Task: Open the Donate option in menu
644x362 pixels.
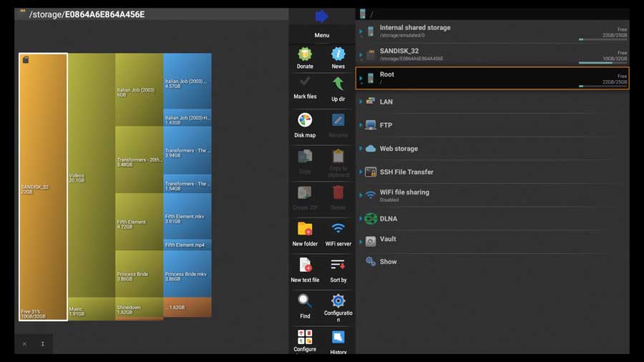Action: 305,57
